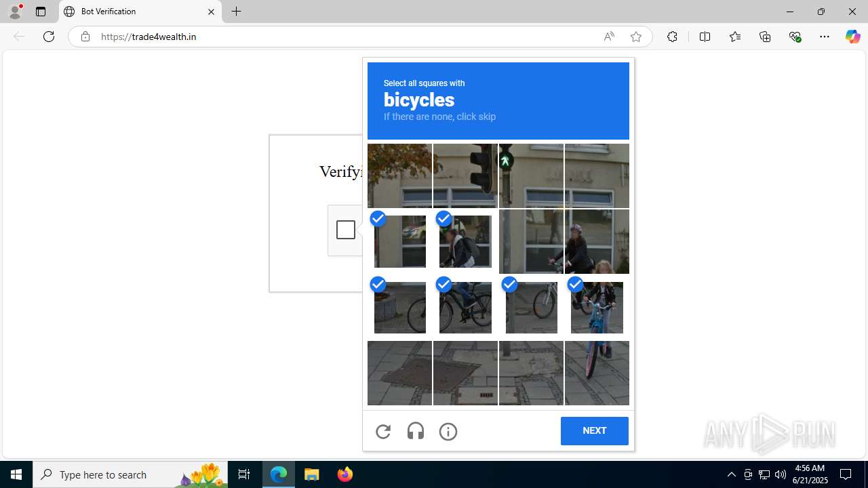The width and height of the screenshot is (868, 488).
Task: Add this page to favorites star
Action: 636,37
